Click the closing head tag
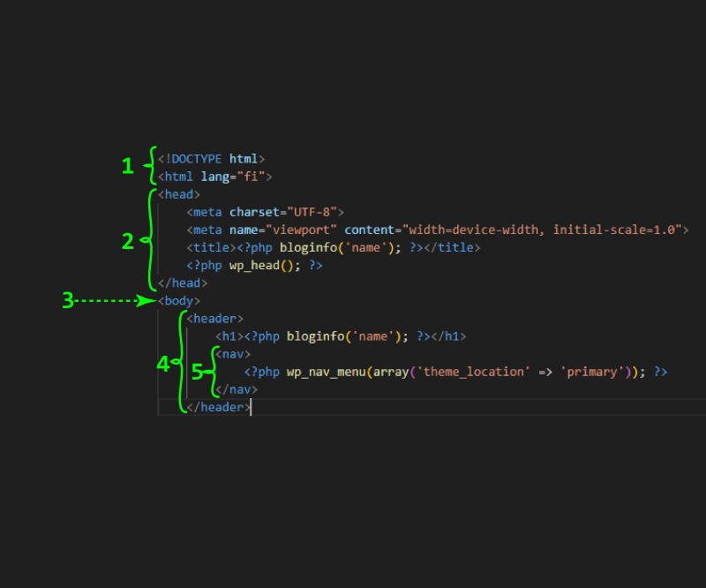The width and height of the screenshot is (706, 588). click(x=183, y=283)
